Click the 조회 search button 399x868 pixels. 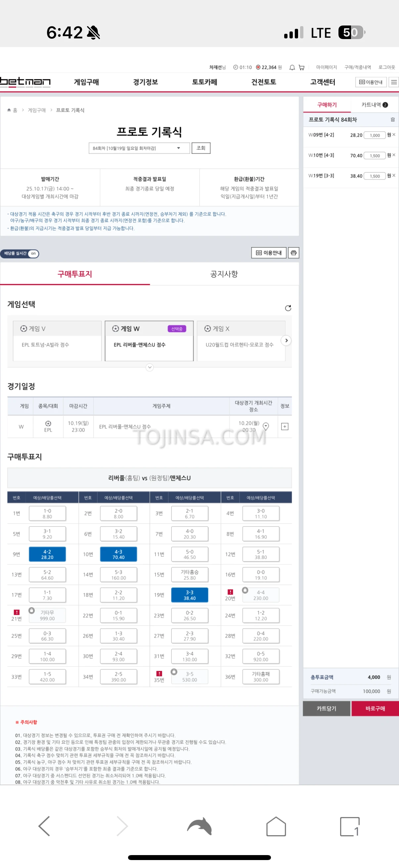[x=201, y=148]
